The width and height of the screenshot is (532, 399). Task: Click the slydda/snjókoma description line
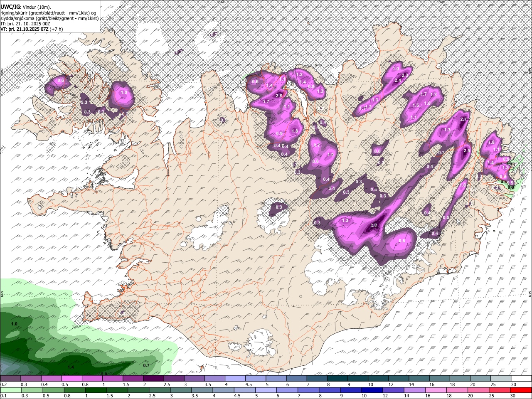point(49,18)
